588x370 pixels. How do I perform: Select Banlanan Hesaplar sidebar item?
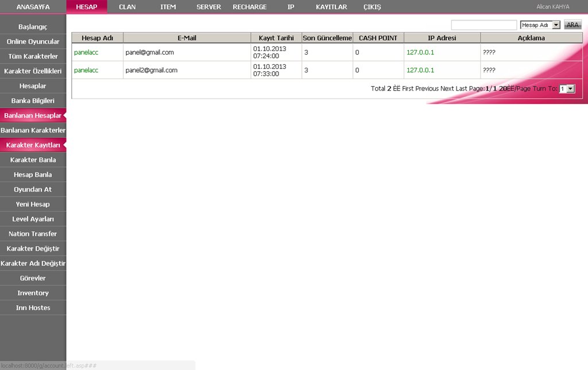pos(33,115)
